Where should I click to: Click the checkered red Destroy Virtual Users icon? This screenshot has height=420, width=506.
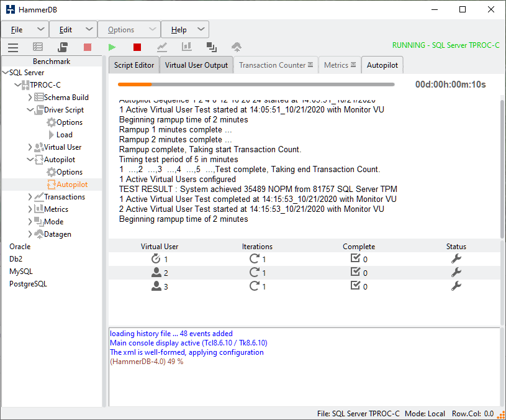pos(88,47)
